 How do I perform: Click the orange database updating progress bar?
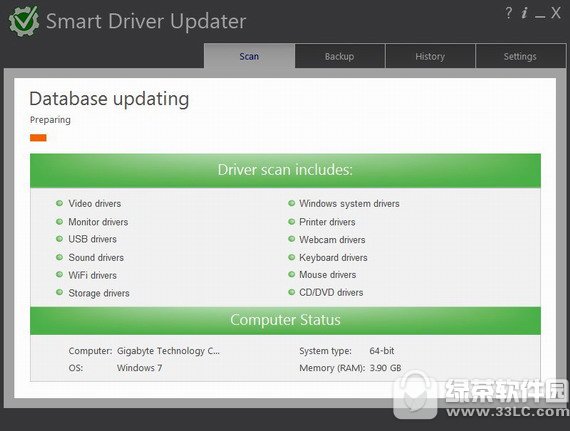click(38, 138)
